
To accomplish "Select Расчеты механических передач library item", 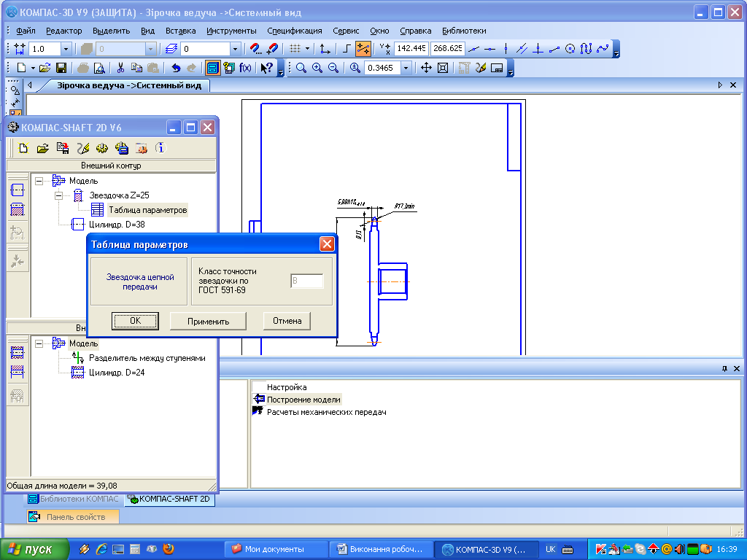I will tap(326, 412).
